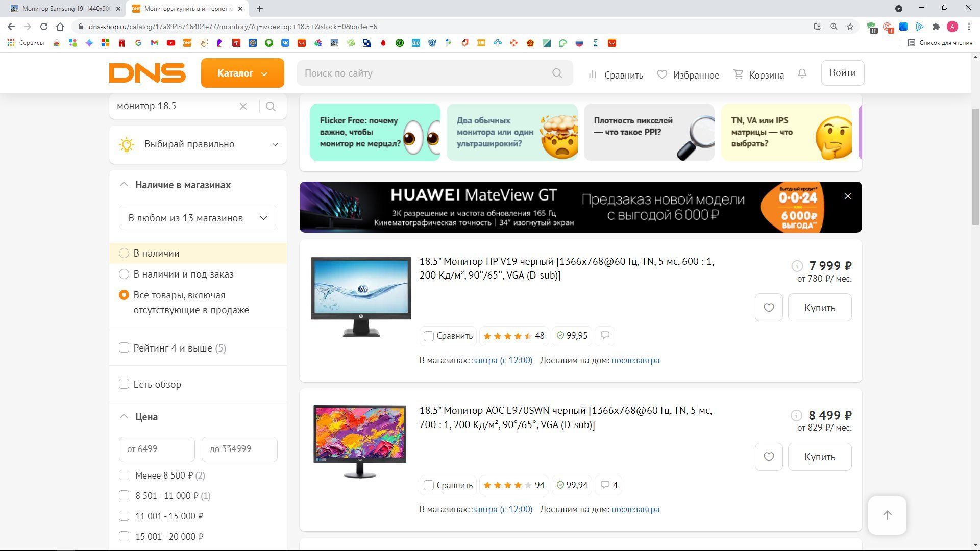
Task: Close the HUAWEI MateView GT banner
Action: [x=848, y=196]
